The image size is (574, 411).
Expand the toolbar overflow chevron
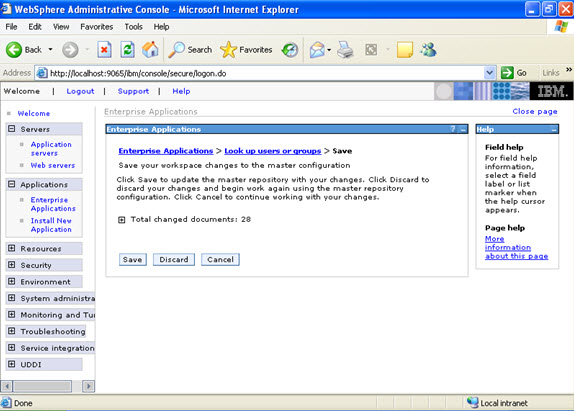[x=569, y=70]
